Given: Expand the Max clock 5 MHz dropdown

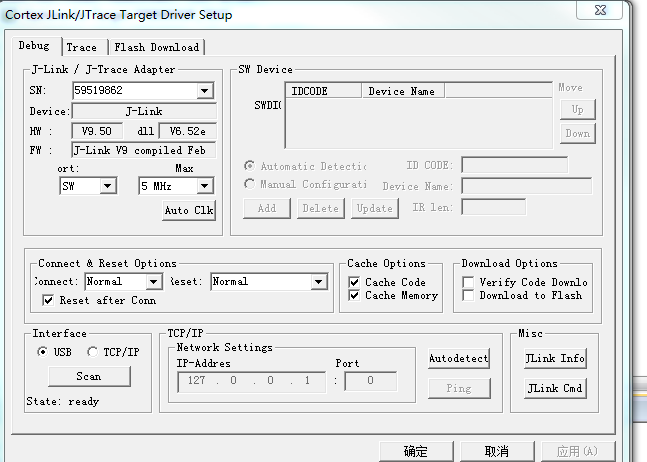Looking at the screenshot, I should tap(204, 186).
